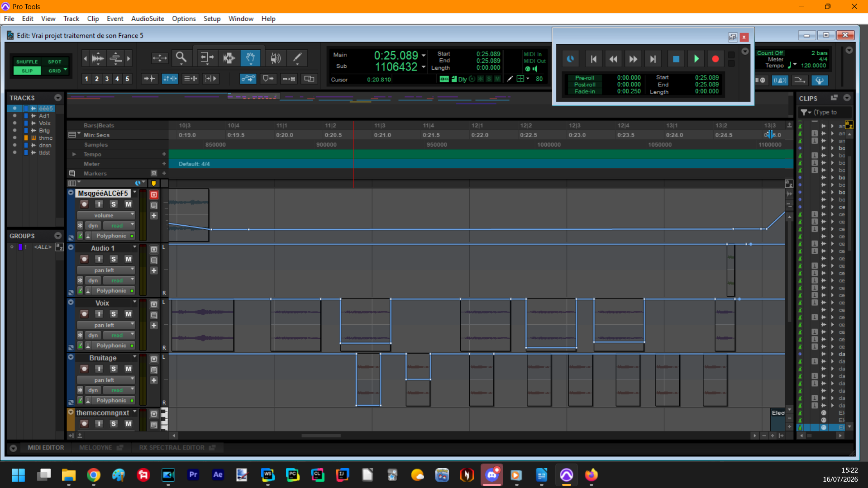868x488 pixels.
Task: Click the Fast Forward button in Transport
Action: pyautogui.click(x=633, y=59)
